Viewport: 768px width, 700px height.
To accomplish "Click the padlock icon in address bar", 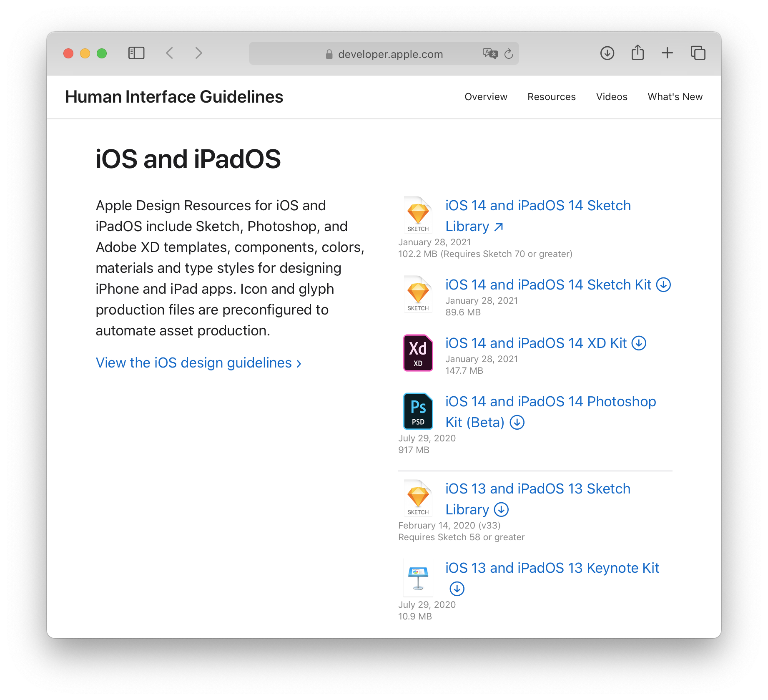I will pyautogui.click(x=329, y=54).
